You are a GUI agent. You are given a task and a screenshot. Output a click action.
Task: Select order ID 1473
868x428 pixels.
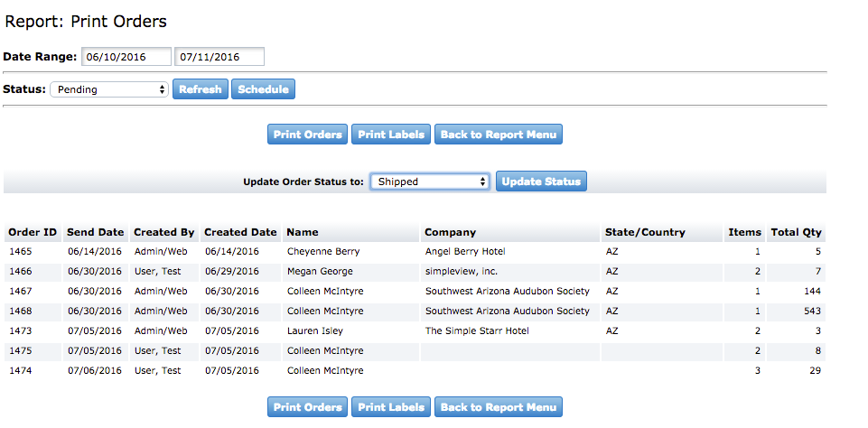click(x=21, y=331)
